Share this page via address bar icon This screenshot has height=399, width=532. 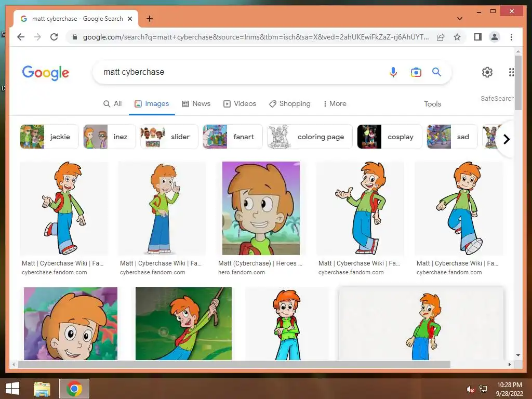tap(441, 37)
